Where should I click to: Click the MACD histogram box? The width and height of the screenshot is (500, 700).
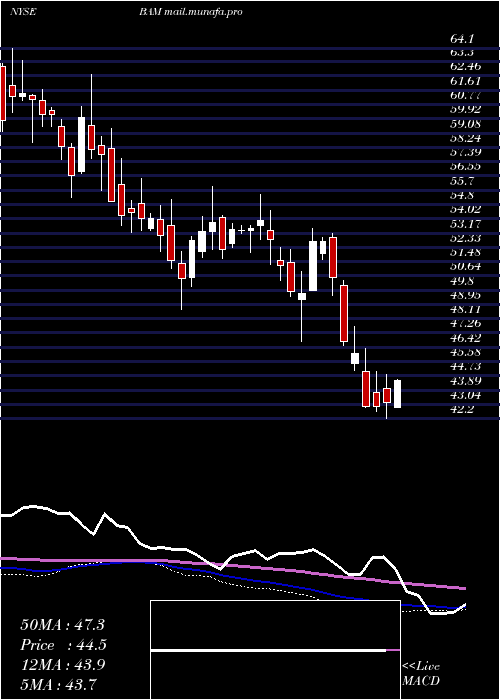click(275, 650)
